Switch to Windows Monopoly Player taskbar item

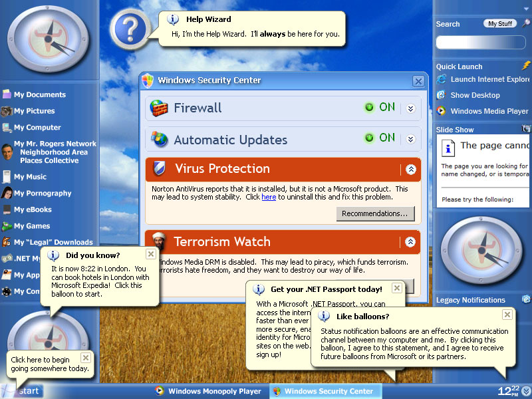pos(208,391)
